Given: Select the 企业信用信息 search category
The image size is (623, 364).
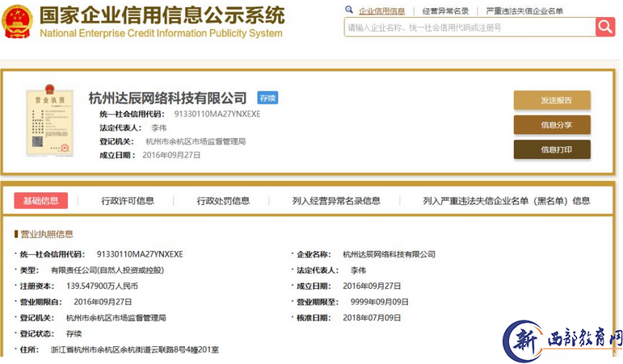Looking at the screenshot, I should (381, 11).
